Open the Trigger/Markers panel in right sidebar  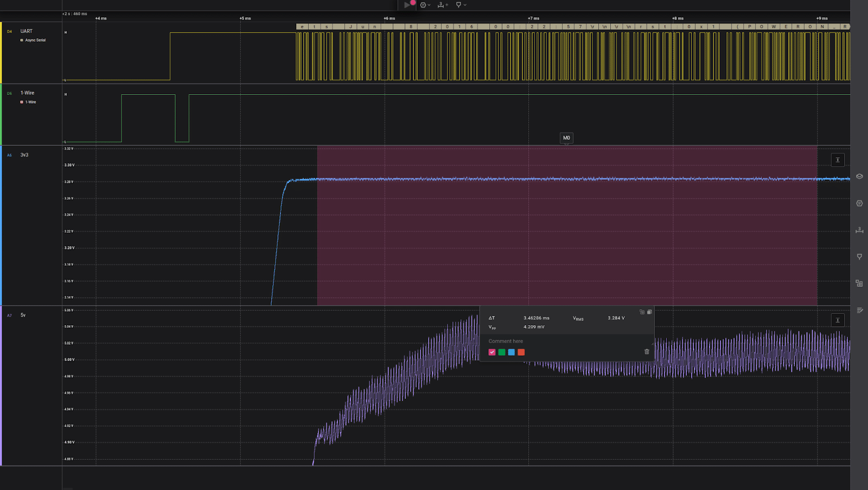(859, 256)
